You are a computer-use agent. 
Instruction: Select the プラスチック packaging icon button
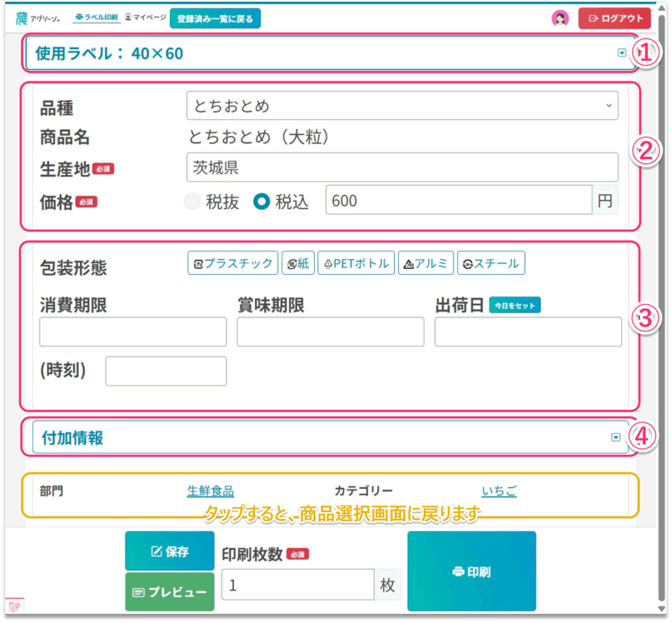tap(233, 264)
